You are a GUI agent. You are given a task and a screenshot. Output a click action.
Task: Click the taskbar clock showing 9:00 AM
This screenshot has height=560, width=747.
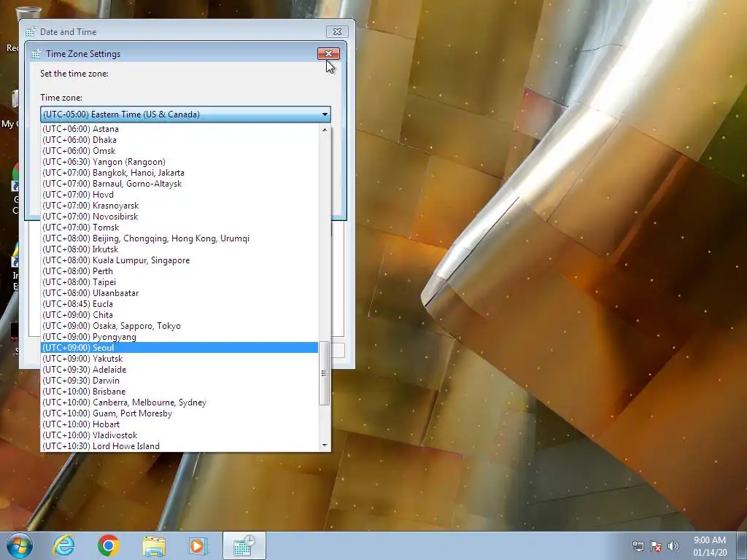click(x=710, y=546)
